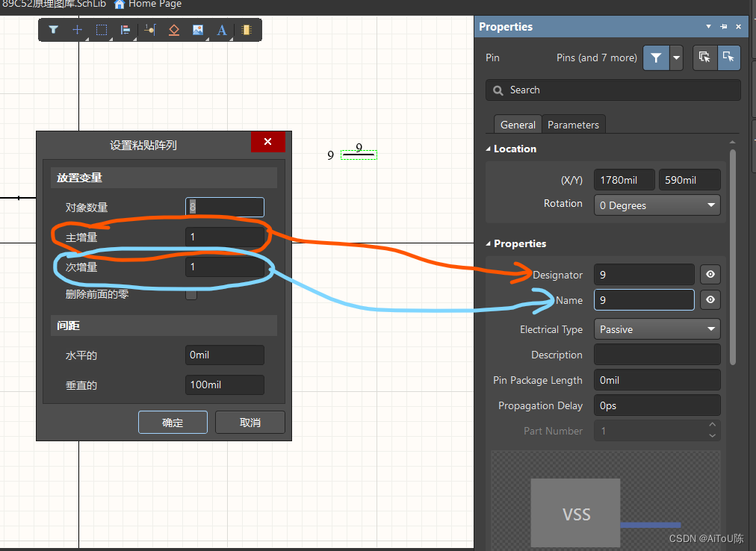756x551 pixels.
Task: Click the Place Graphic image tool
Action: (x=198, y=30)
